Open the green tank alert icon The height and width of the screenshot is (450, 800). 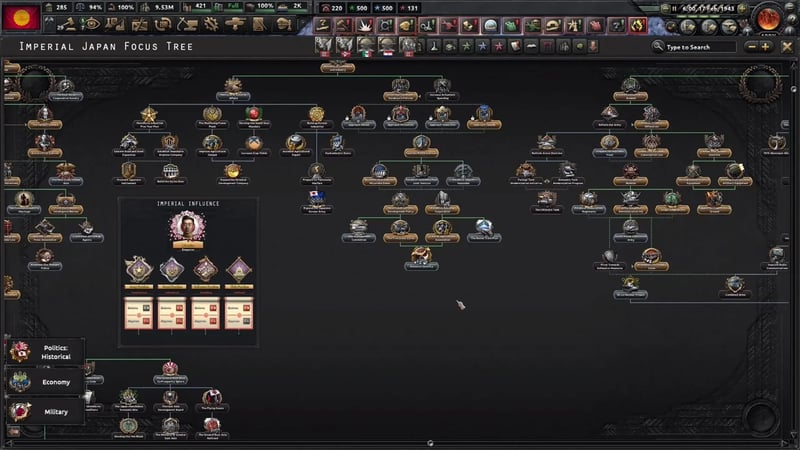coord(532,25)
